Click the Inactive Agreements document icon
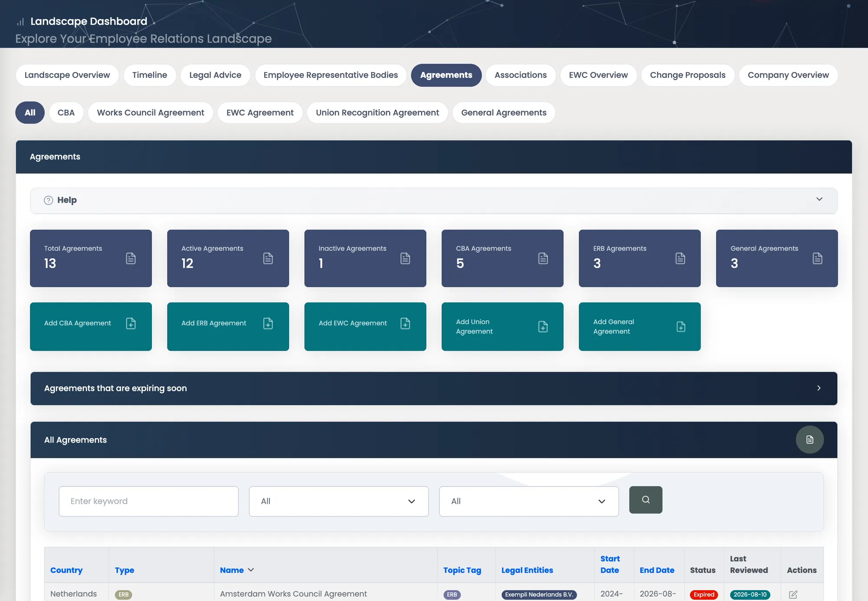This screenshot has height=601, width=868. point(405,258)
